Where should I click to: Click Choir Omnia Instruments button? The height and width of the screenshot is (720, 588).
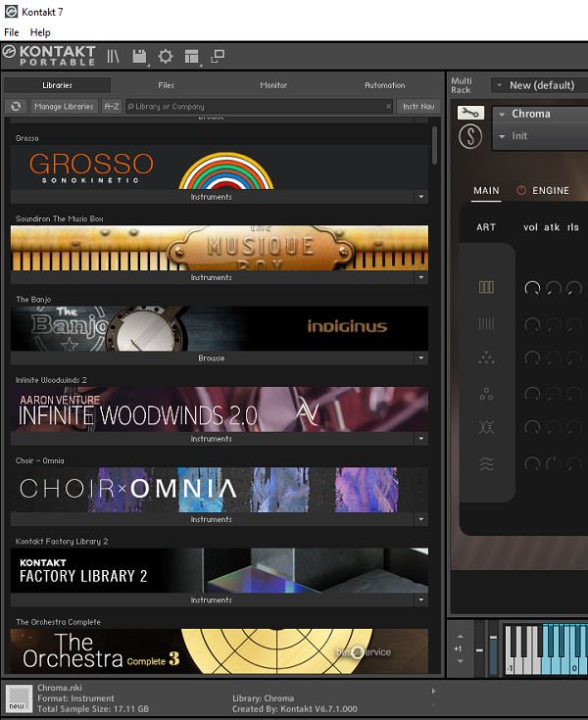pos(212,519)
